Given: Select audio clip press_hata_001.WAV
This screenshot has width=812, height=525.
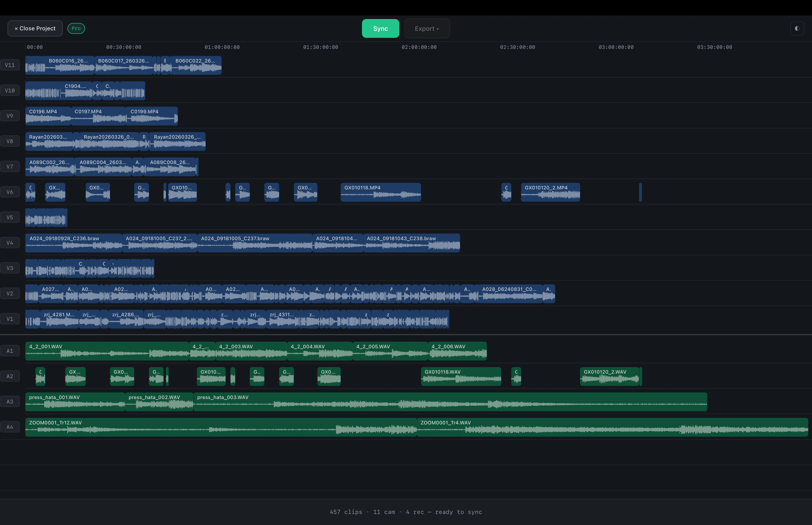Looking at the screenshot, I should click(x=75, y=402).
